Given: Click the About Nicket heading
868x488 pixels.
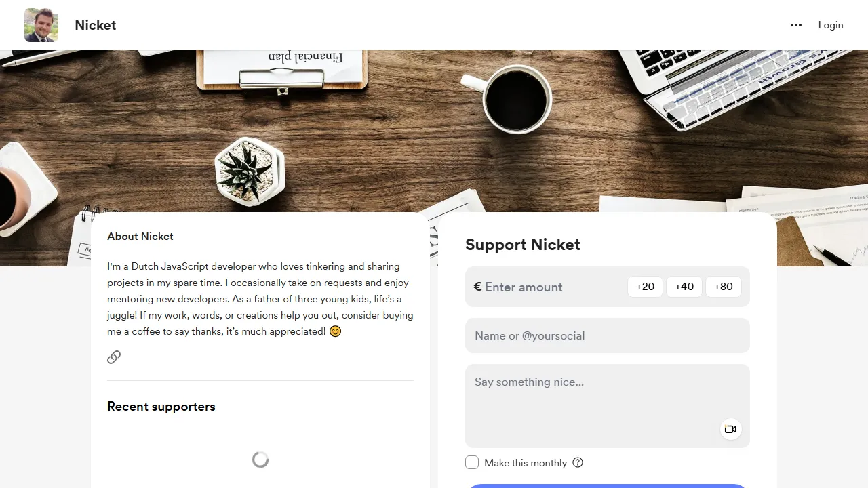Looking at the screenshot, I should (140, 236).
